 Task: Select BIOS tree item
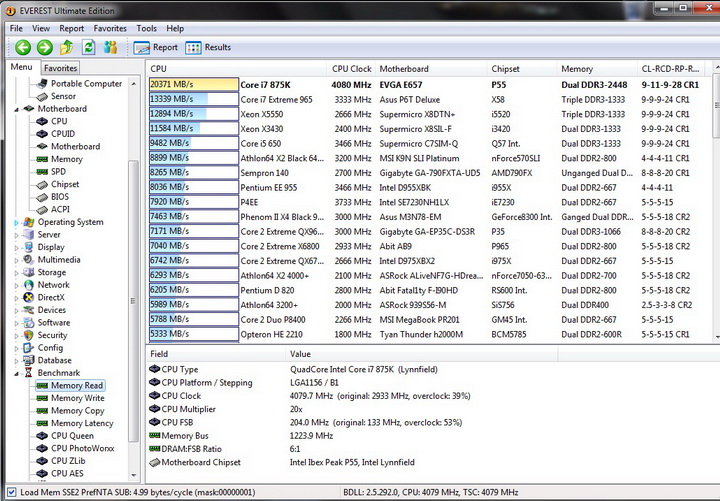(60, 197)
